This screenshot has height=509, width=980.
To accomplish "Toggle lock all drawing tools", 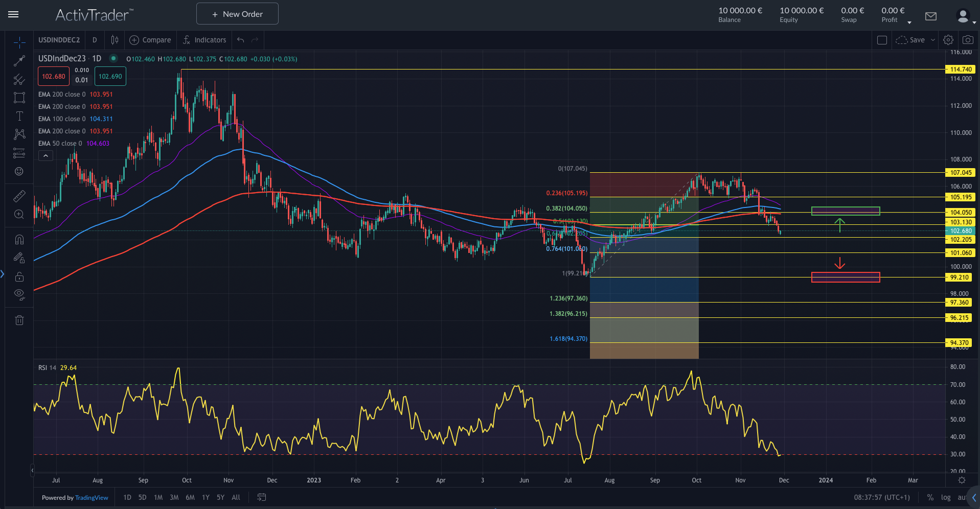I will coord(19,277).
